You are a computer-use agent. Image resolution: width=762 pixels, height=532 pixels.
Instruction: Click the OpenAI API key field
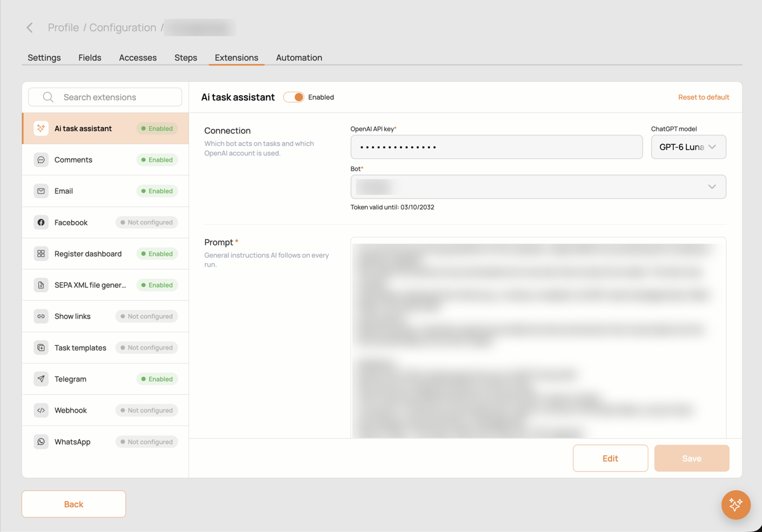click(x=497, y=147)
